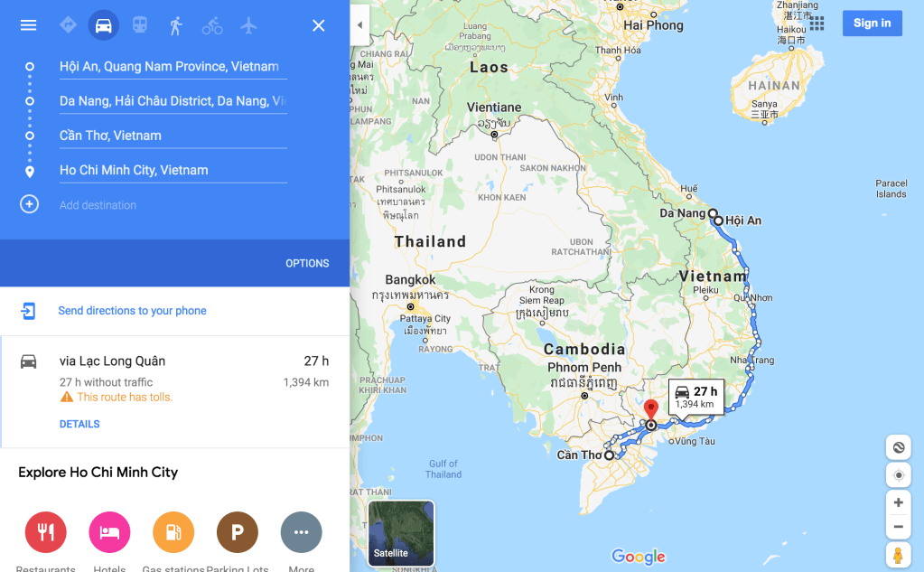Select driving travel mode

click(x=104, y=25)
